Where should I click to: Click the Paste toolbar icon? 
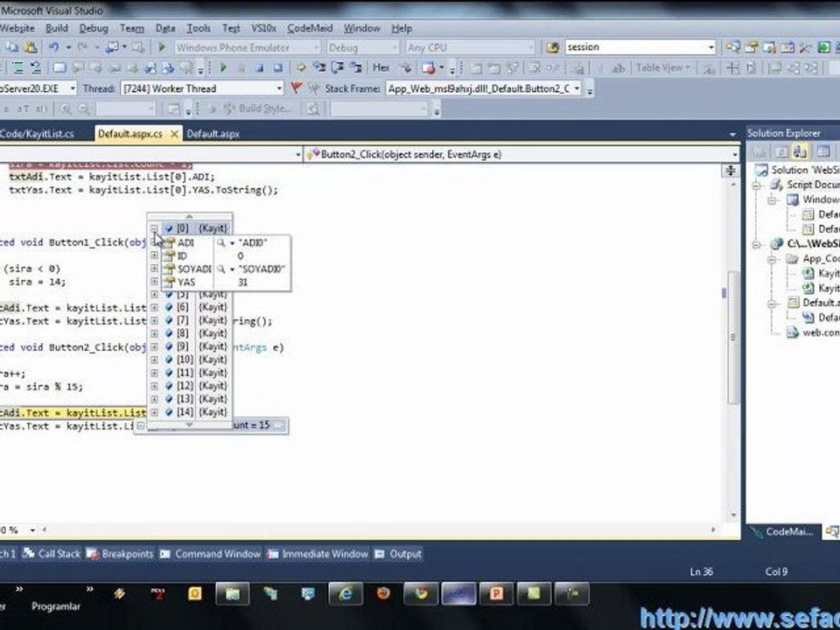coord(31,47)
